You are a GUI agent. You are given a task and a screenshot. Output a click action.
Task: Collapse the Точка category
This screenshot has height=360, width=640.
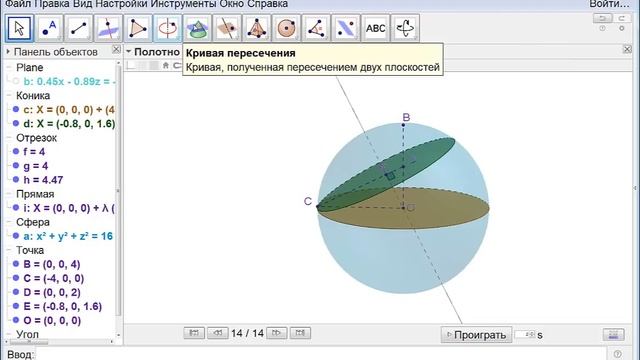pos(9,250)
